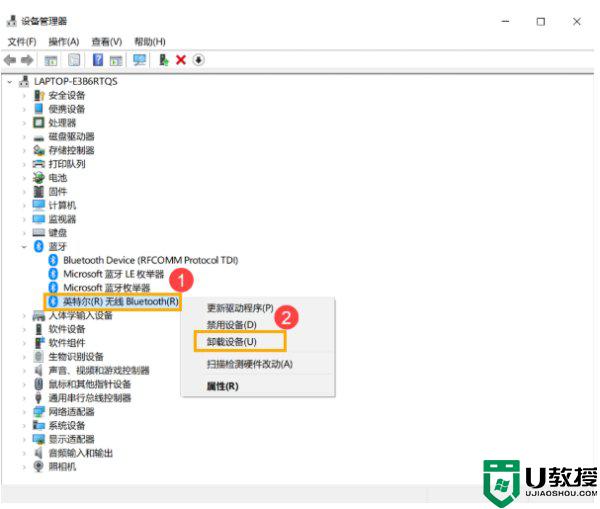Click the 电池 battery icon
Screen dimensions: 600x509
click(39, 178)
